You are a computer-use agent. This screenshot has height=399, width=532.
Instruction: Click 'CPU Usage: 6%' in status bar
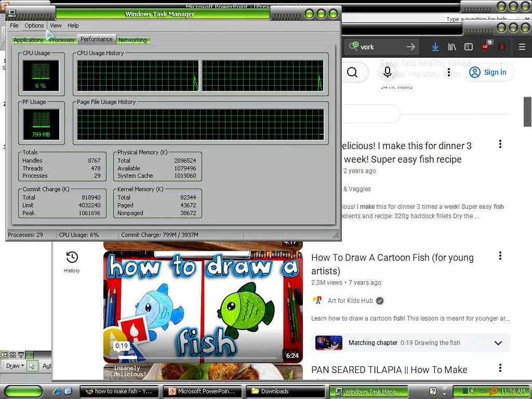(x=79, y=235)
